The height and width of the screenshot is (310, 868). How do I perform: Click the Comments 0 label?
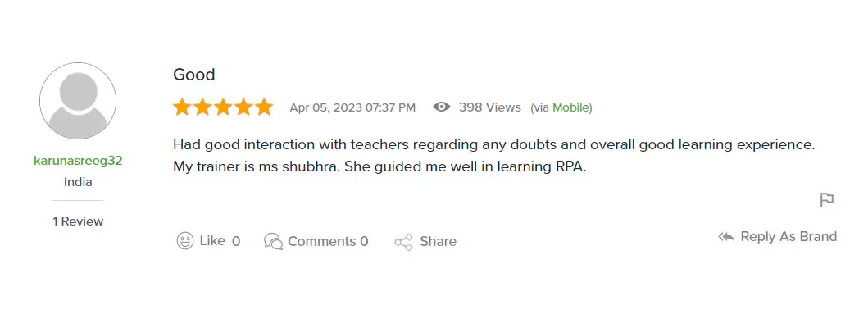tap(329, 241)
